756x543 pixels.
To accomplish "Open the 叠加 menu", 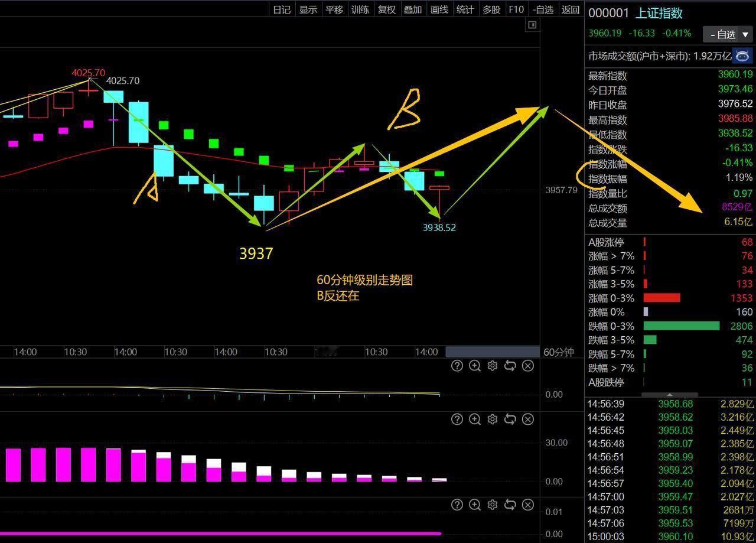I will coord(413,9).
